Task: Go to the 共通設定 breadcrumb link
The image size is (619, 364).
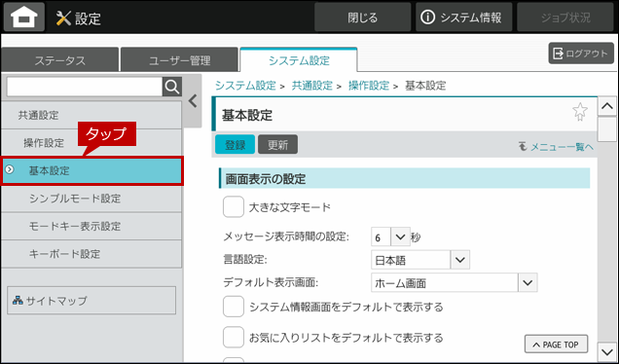Action: coord(311,86)
